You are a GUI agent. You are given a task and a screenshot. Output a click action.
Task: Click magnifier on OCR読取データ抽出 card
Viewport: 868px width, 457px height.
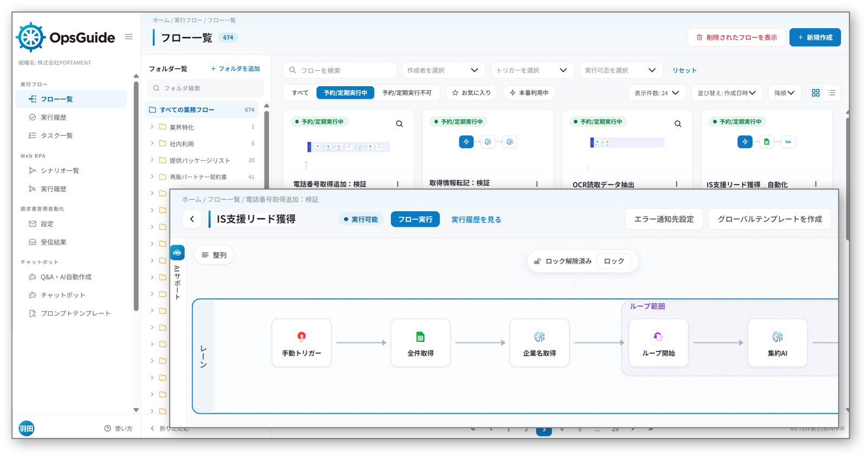tap(678, 124)
